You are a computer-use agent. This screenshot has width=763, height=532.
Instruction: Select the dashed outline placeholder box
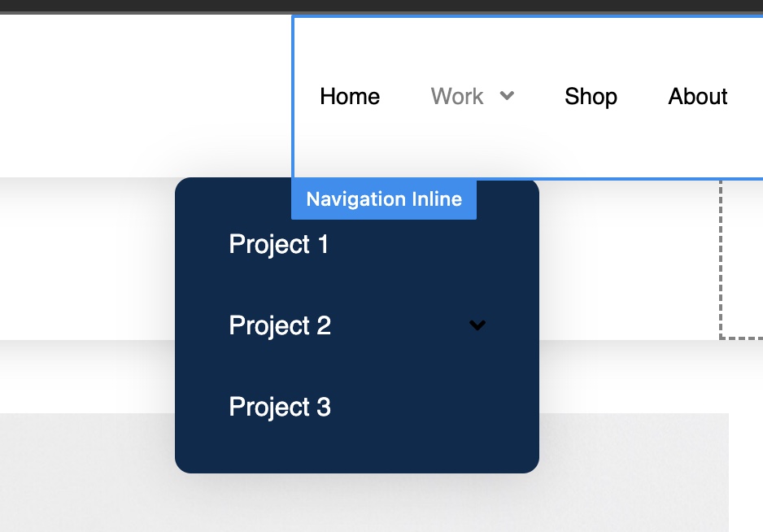pyautogui.click(x=741, y=259)
